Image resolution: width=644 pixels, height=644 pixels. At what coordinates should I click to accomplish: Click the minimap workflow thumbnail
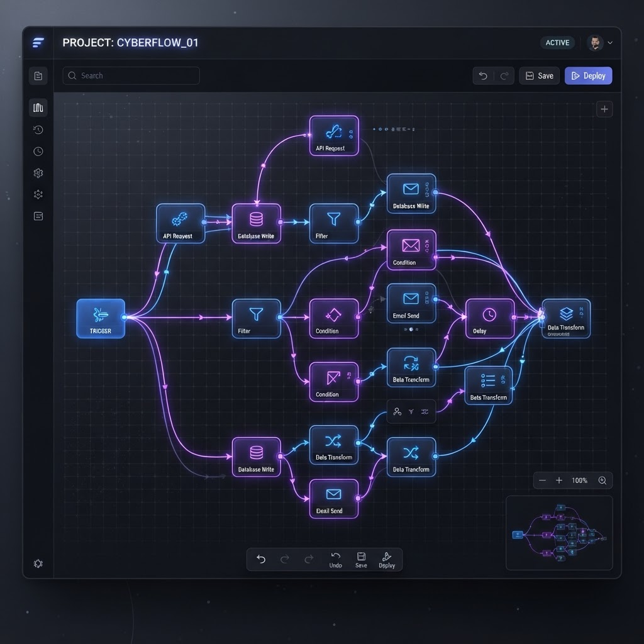(x=559, y=533)
